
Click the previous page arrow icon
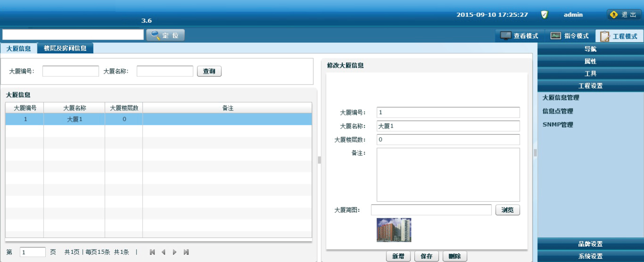point(163,252)
